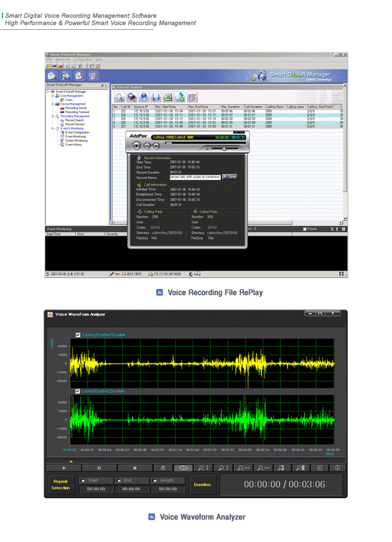Pause the AddPac player playback
The image size is (392, 542).
(147, 146)
